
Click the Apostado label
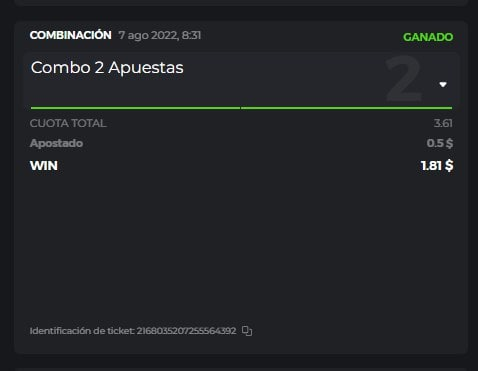[56, 143]
